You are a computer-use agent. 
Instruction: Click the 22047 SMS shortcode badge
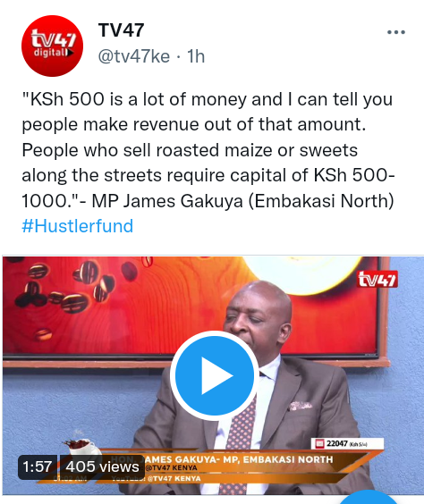347,444
